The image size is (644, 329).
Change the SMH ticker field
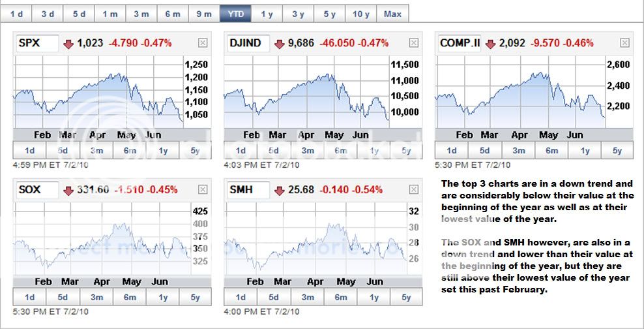pyautogui.click(x=248, y=190)
